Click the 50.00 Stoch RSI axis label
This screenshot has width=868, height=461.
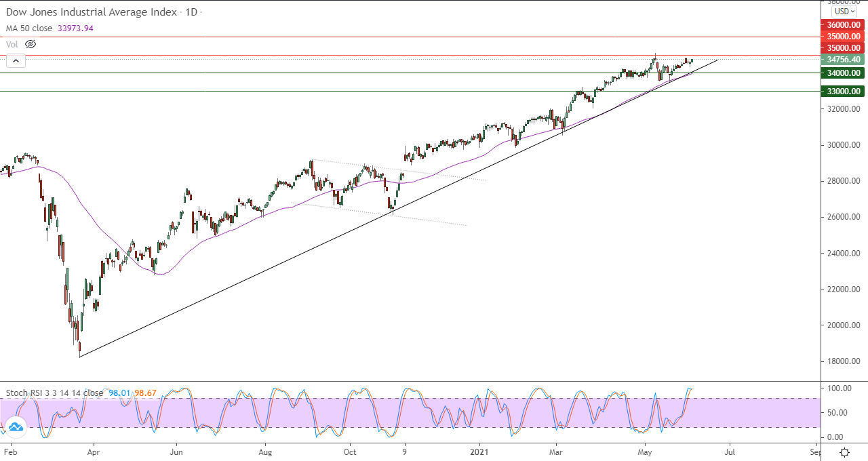[838, 412]
